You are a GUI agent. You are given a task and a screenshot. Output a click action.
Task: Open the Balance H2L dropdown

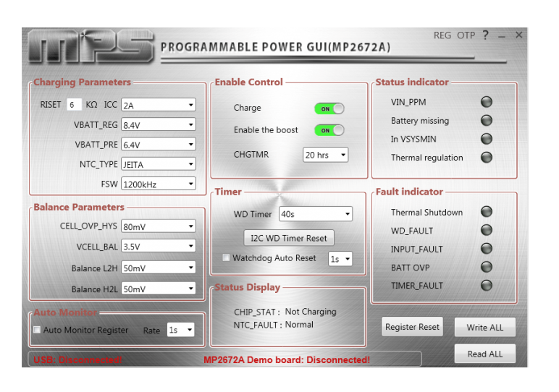coord(159,289)
